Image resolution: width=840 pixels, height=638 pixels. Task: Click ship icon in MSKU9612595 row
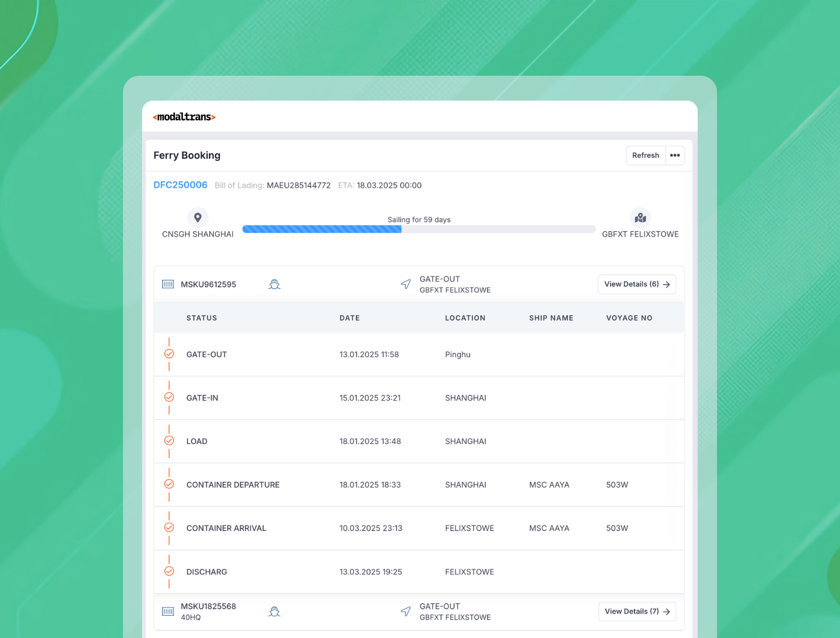[x=274, y=285]
